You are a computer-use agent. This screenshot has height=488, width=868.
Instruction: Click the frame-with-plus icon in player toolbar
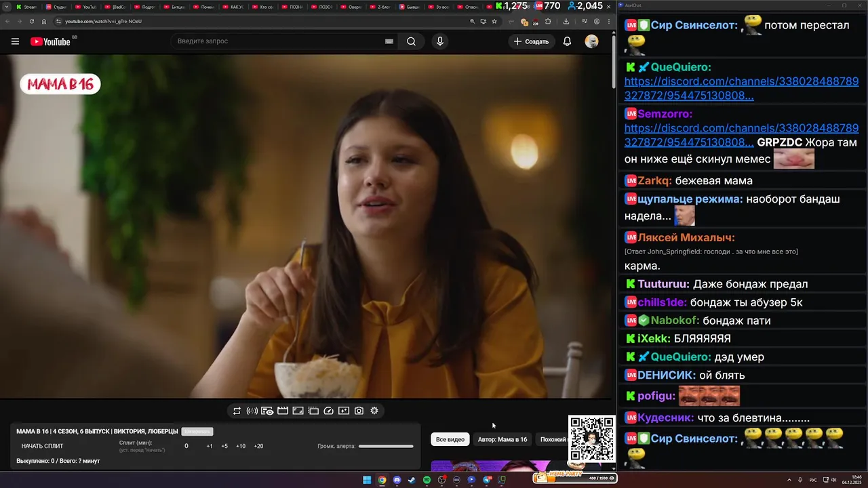pos(344,411)
